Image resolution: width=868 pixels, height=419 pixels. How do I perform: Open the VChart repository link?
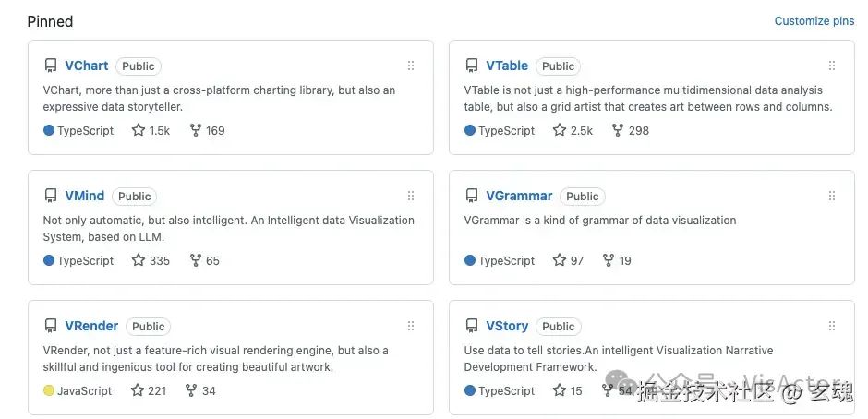pyautogui.click(x=87, y=66)
